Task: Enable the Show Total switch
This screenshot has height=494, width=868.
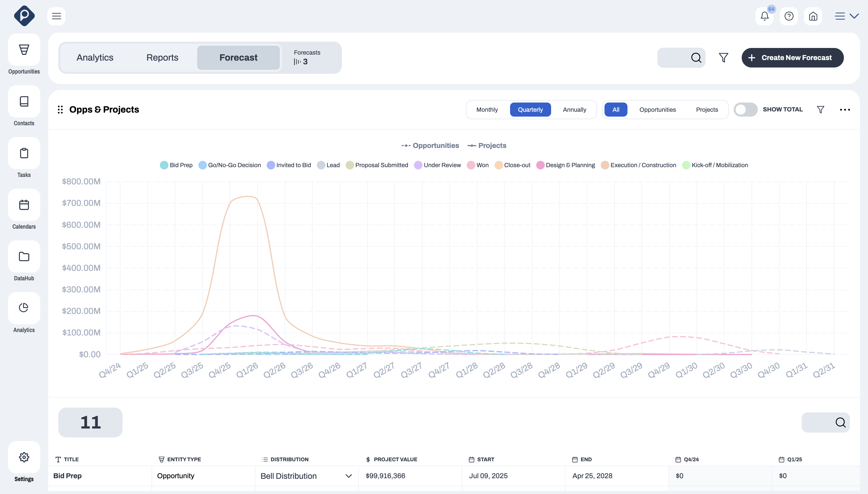Action: (745, 110)
